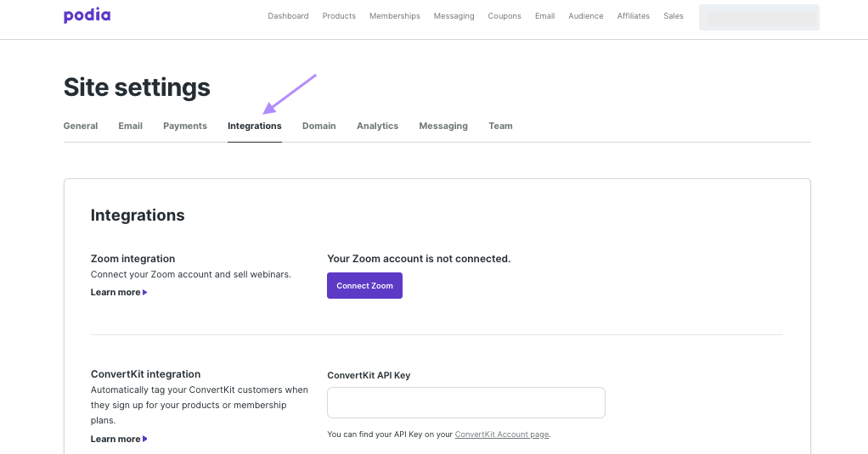The width and height of the screenshot is (868, 454).
Task: Click the ConvertKit integration heading
Action: [145, 374]
